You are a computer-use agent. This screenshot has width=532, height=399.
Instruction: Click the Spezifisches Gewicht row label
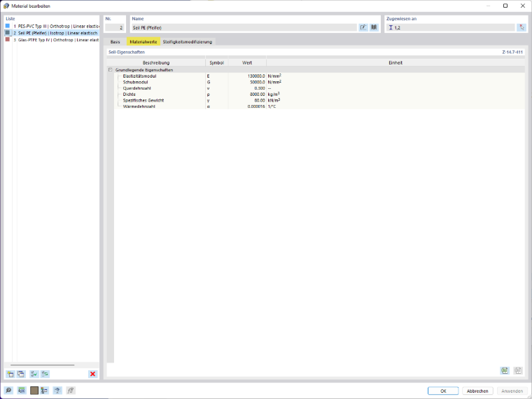[x=143, y=100]
